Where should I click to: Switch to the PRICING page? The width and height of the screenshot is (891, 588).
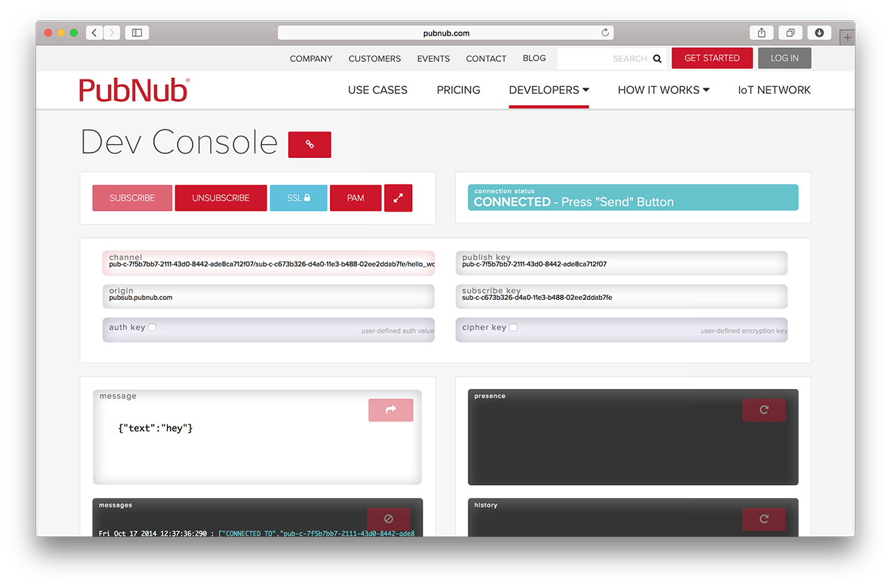[x=458, y=90]
